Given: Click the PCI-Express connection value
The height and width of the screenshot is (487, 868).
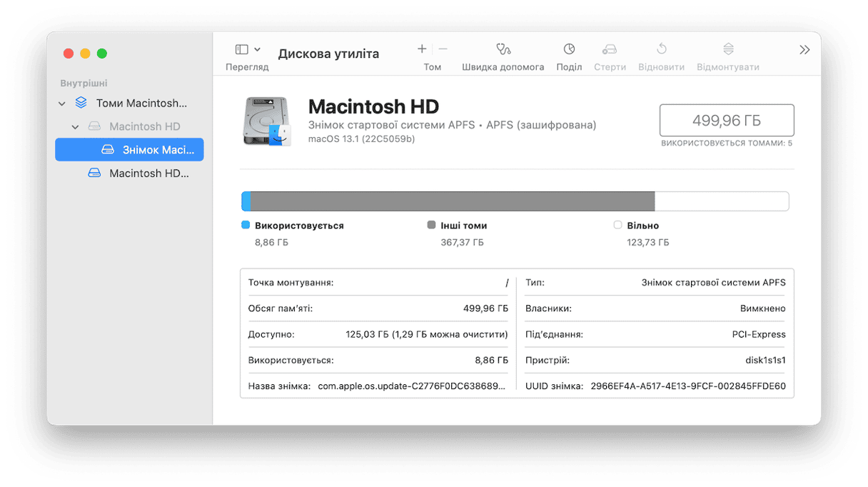Looking at the screenshot, I should click(759, 334).
